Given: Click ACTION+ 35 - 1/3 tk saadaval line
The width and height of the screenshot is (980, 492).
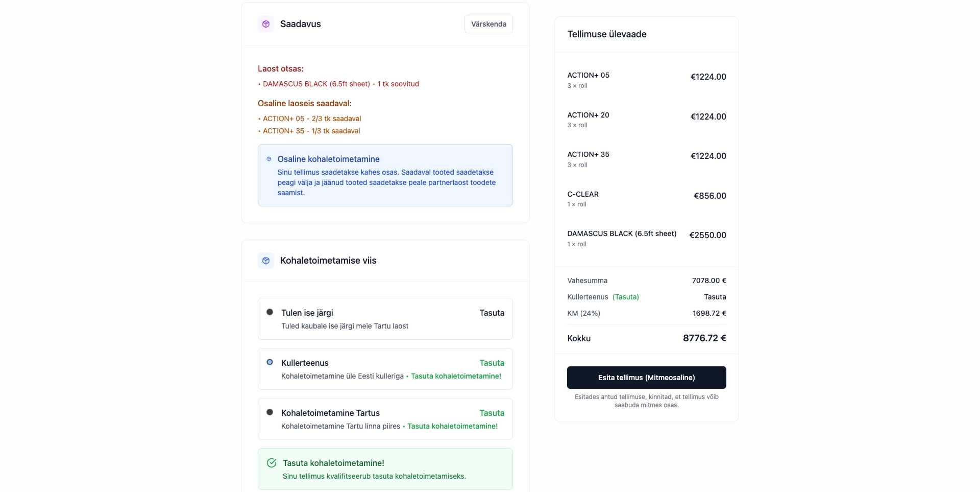Looking at the screenshot, I should pos(309,131).
